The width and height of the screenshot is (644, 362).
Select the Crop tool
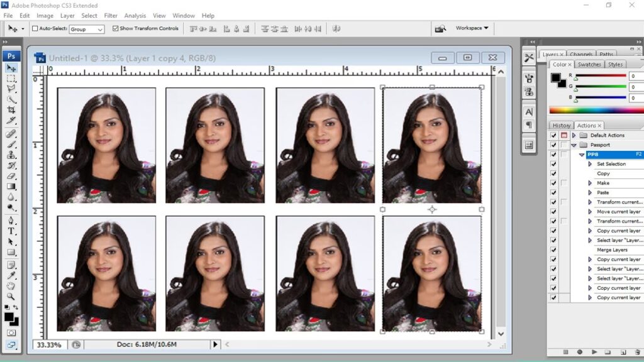11,110
